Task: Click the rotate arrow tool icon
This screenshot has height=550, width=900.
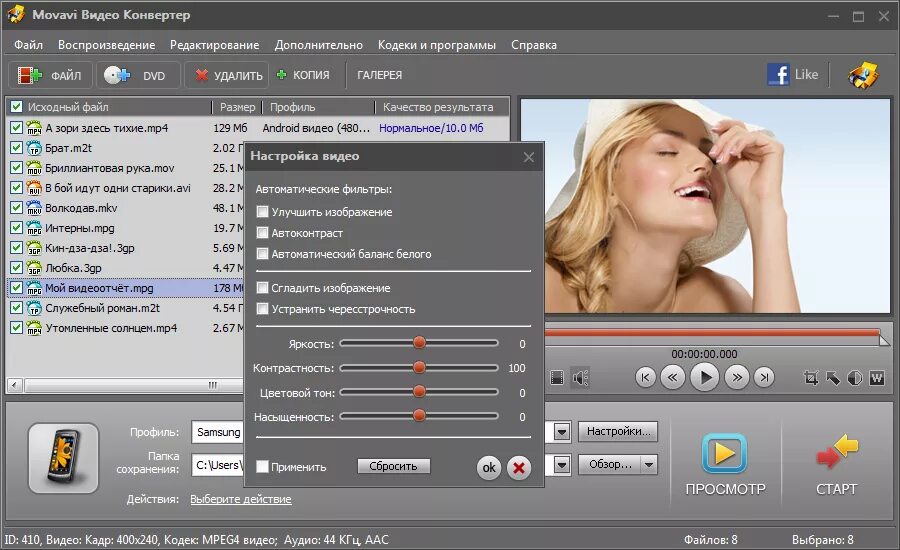Action: (832, 378)
